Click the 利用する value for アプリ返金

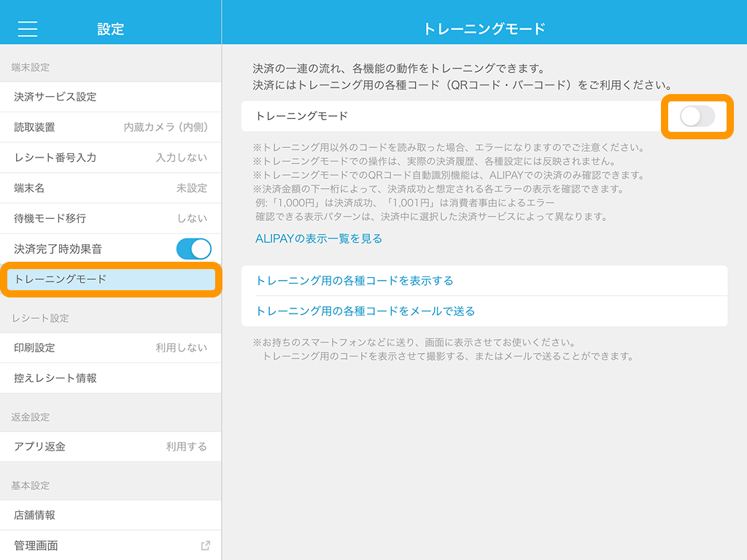[186, 446]
